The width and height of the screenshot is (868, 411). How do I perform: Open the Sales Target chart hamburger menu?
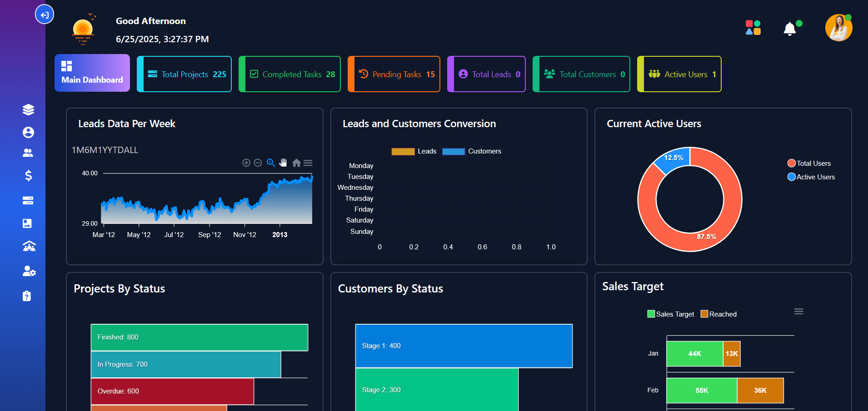point(798,312)
